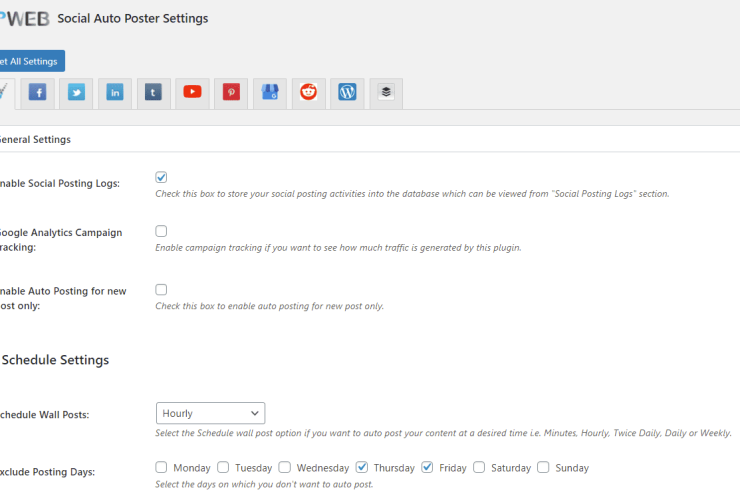Check Monday to exclude from posting
740x500 pixels.
click(162, 467)
